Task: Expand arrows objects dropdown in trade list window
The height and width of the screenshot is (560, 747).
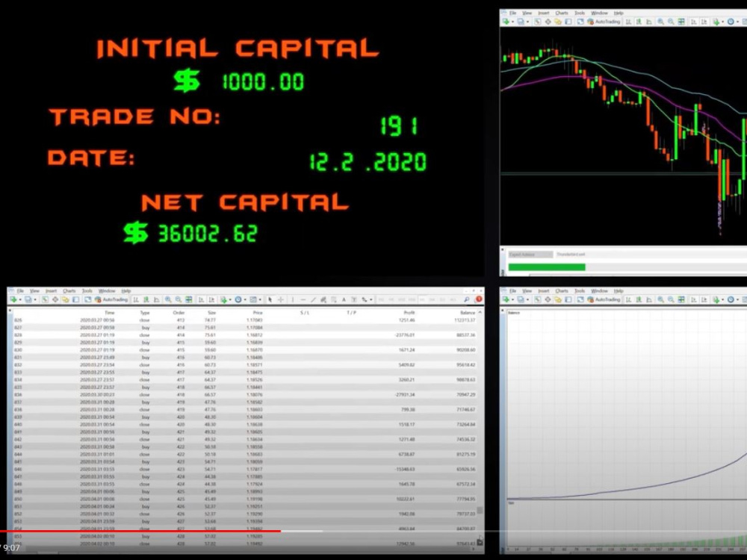Action: coord(371,299)
